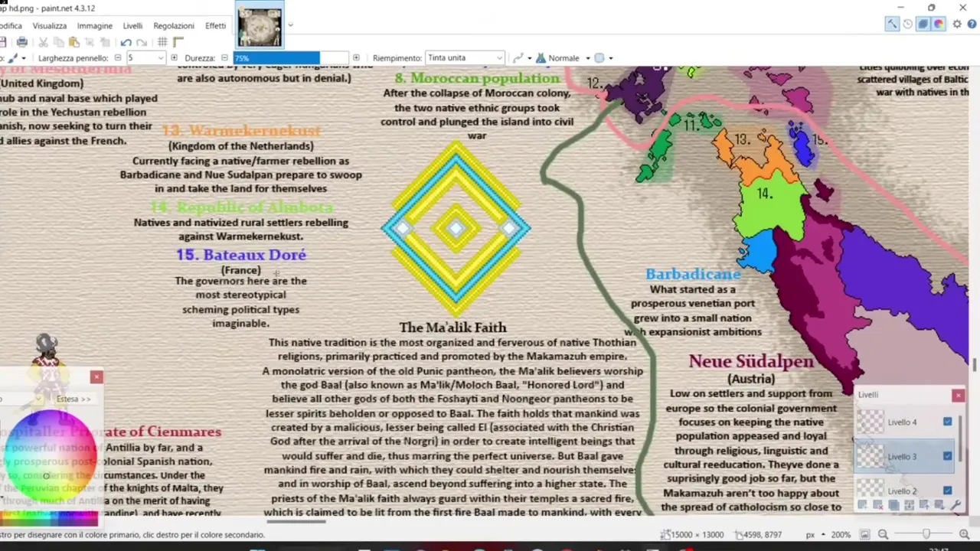Open paint.net Settings gear
980x551 pixels.
(x=957, y=24)
